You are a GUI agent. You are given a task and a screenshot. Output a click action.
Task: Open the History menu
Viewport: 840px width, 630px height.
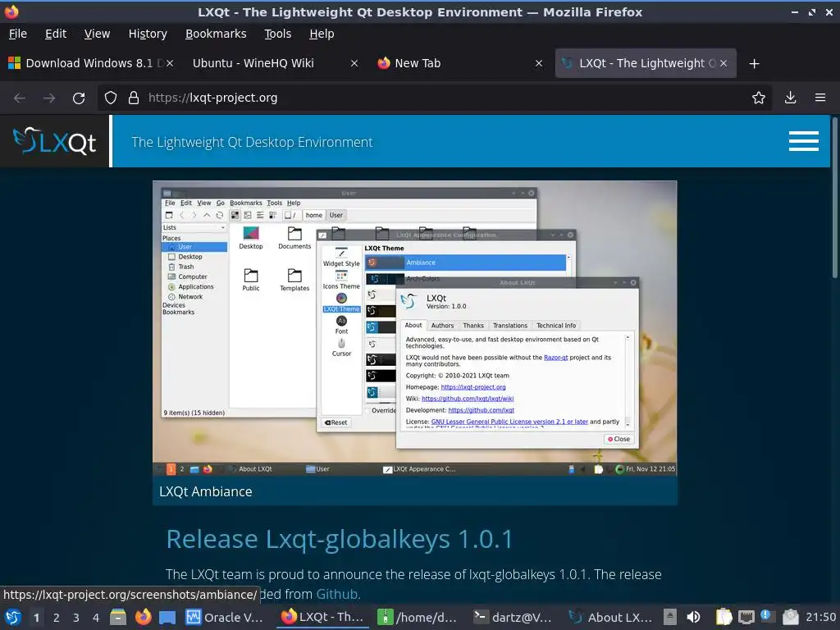click(148, 34)
